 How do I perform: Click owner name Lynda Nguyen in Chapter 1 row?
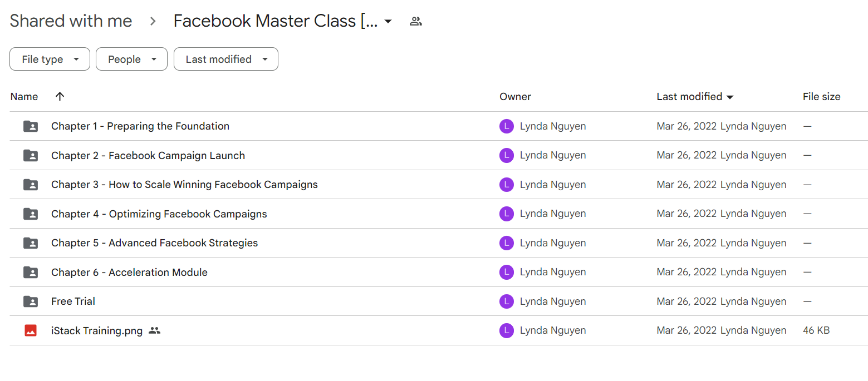(553, 126)
